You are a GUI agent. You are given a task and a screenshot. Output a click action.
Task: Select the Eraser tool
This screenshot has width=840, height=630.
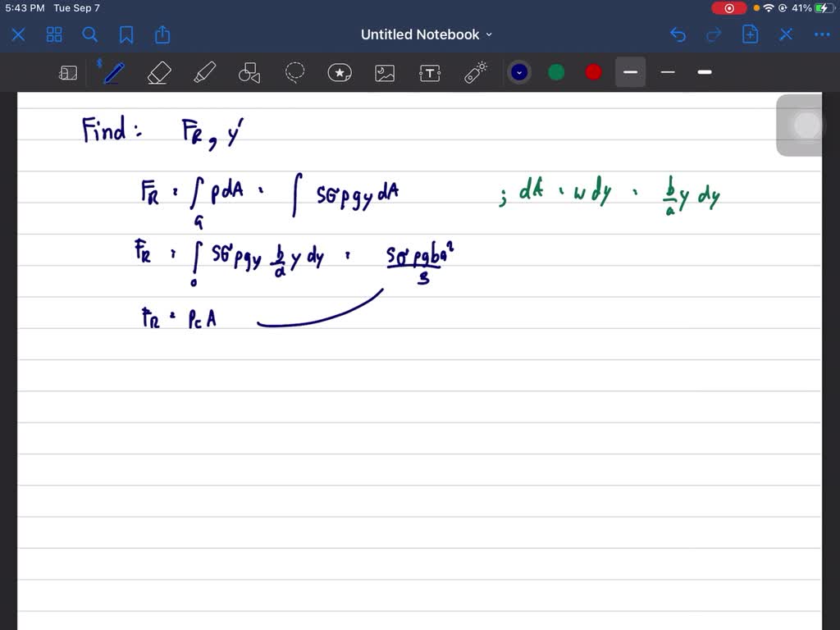(x=158, y=73)
